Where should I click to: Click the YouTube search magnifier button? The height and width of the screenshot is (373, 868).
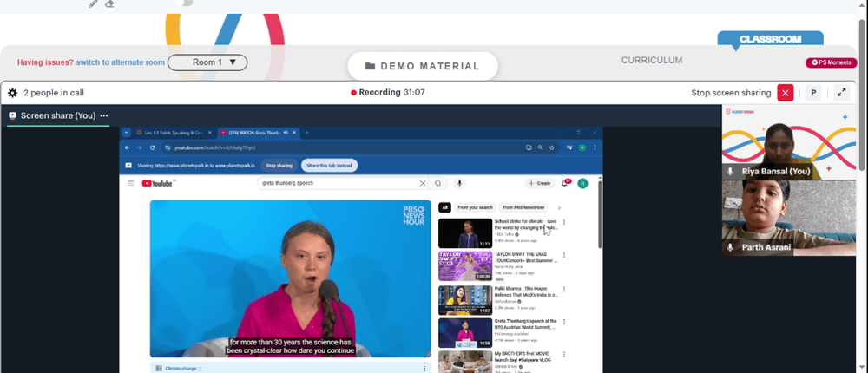437,183
